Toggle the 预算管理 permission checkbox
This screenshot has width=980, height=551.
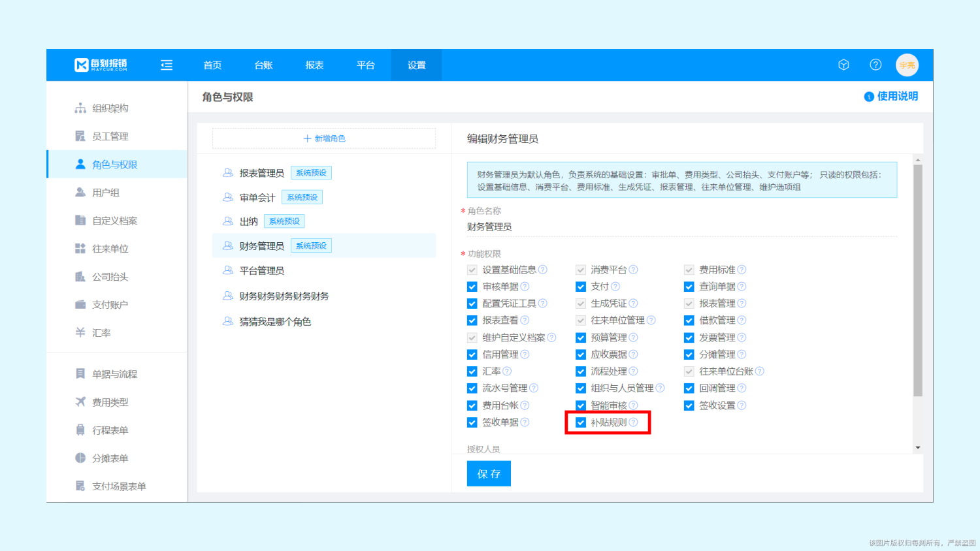coord(580,338)
